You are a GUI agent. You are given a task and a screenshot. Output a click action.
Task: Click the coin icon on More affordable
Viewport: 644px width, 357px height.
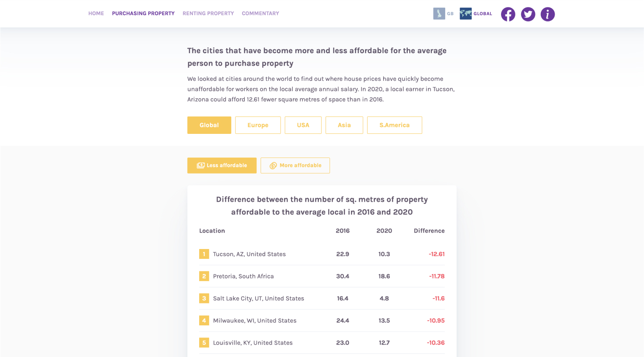(x=273, y=166)
